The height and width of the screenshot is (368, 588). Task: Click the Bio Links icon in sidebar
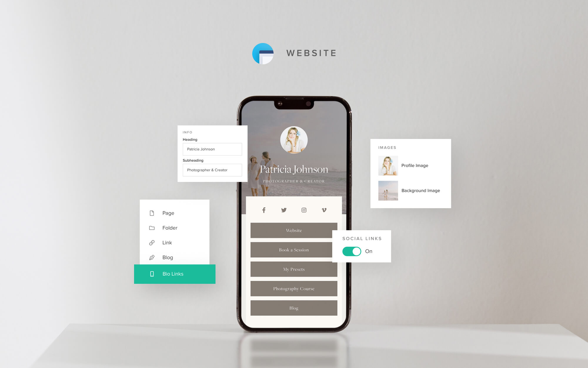151,273
